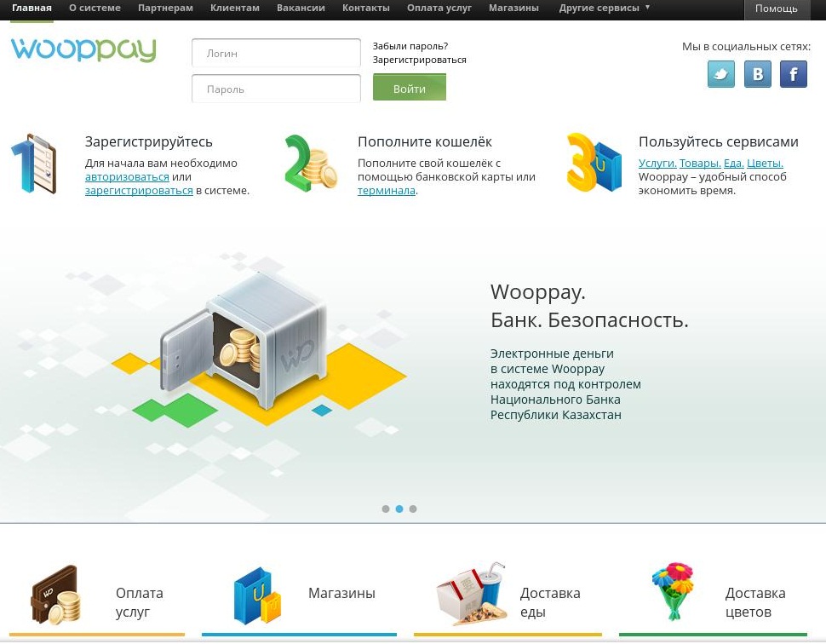Click the safe illustration in the banner
826x644 pixels.
click(x=244, y=341)
